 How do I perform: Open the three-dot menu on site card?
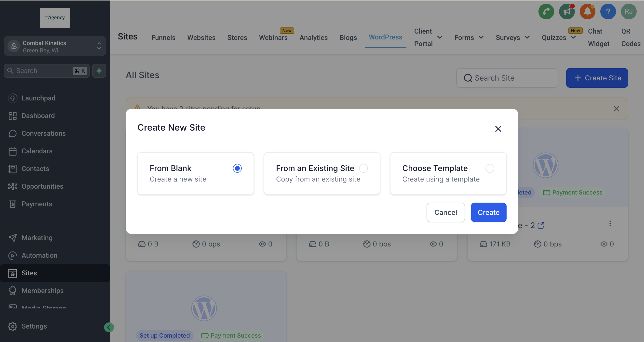pos(610,223)
